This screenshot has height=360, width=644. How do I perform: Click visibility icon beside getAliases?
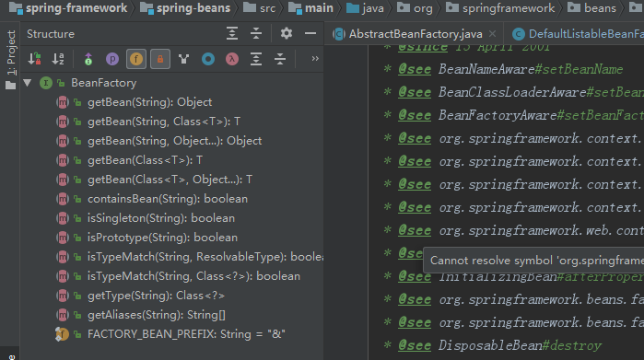pyautogui.click(x=77, y=315)
